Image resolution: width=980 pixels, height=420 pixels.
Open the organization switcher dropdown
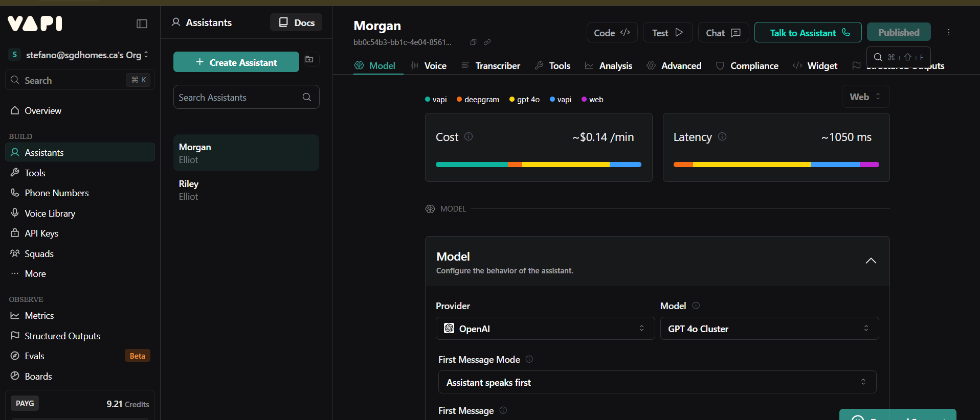click(79, 55)
